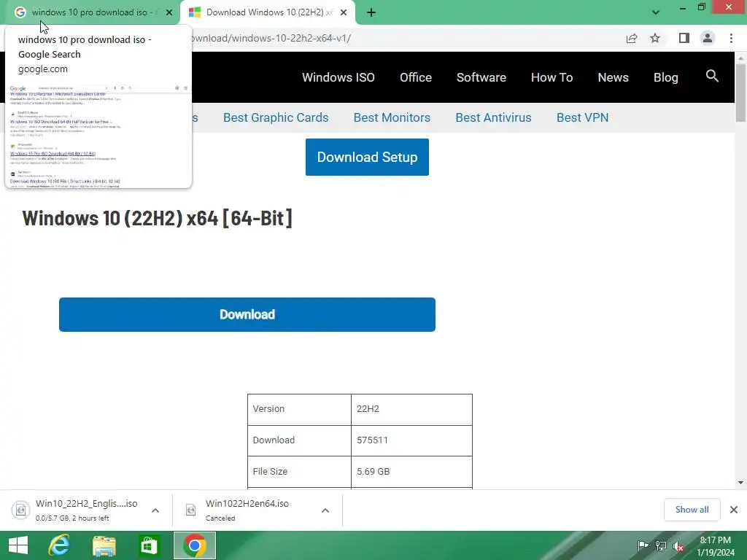
Task: Click Show all downloads button
Action: (x=692, y=510)
